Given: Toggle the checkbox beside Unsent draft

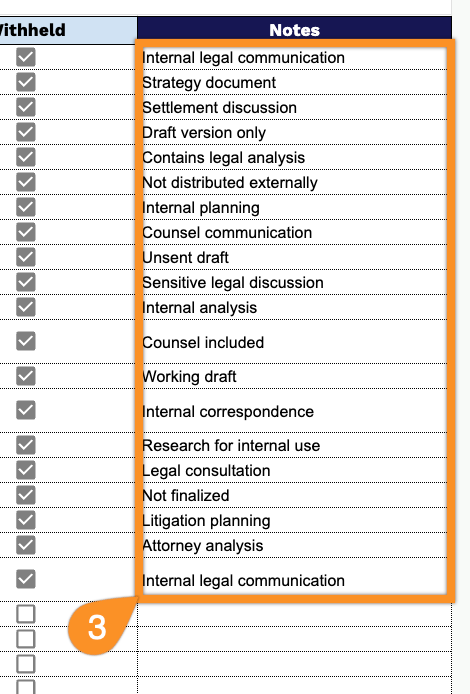Looking at the screenshot, I should [26, 257].
